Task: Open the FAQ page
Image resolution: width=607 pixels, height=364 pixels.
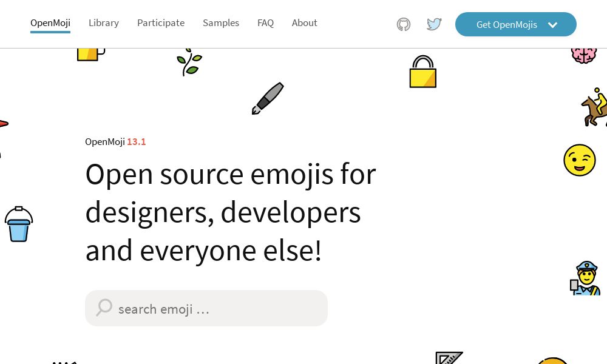Action: click(266, 23)
